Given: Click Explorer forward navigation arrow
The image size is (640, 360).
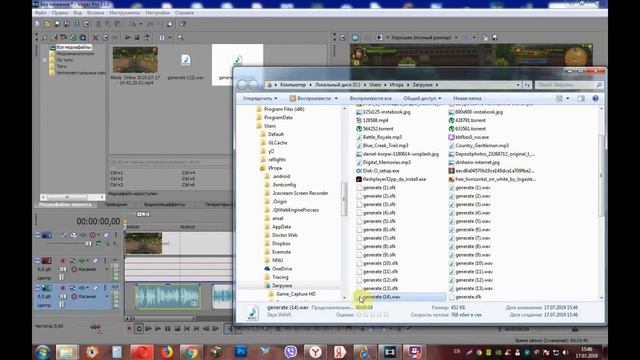Looking at the screenshot, I should point(253,84).
